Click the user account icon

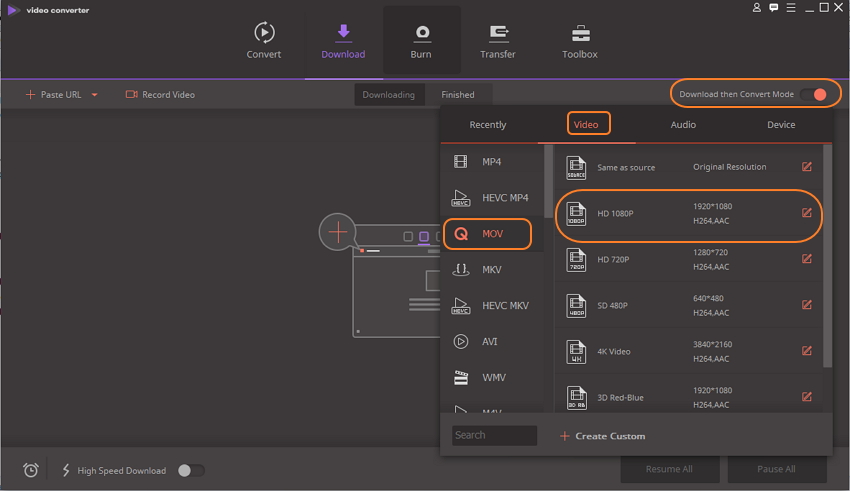click(x=757, y=8)
